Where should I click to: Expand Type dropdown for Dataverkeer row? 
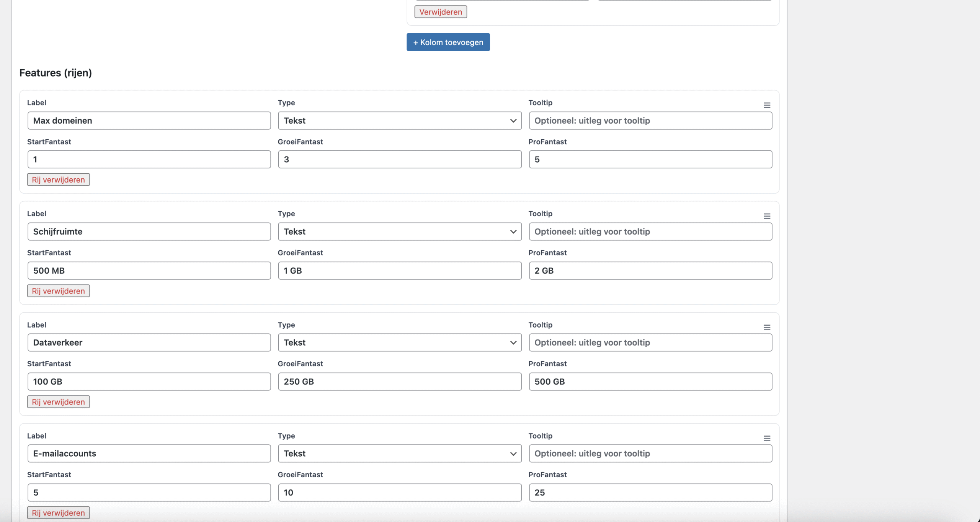pos(400,343)
